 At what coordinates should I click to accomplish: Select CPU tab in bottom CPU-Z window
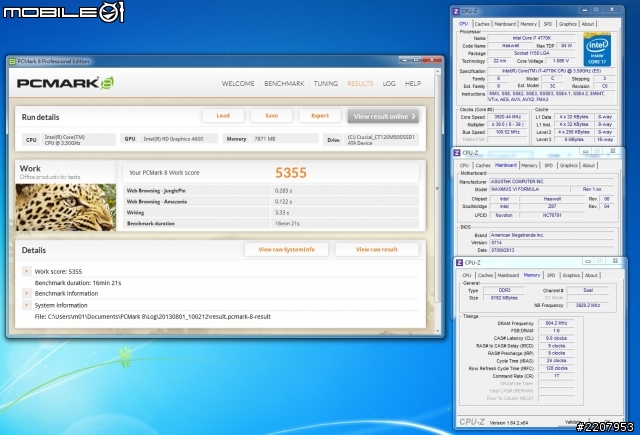467,275
